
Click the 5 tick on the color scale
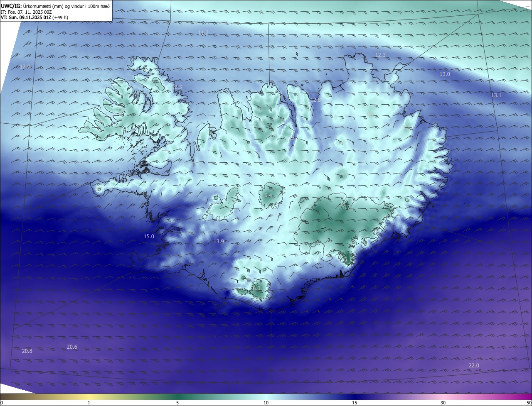pyautogui.click(x=177, y=403)
